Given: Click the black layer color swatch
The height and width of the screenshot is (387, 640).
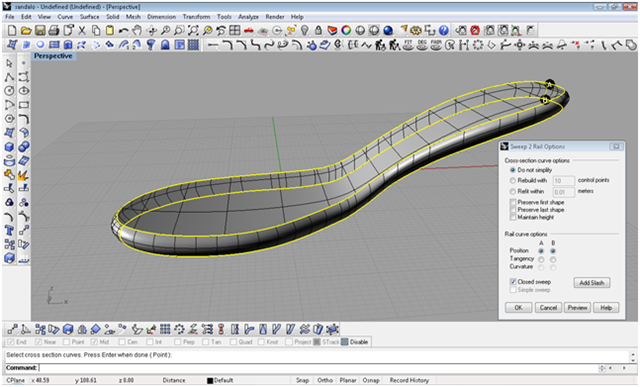Looking at the screenshot, I should [210, 380].
